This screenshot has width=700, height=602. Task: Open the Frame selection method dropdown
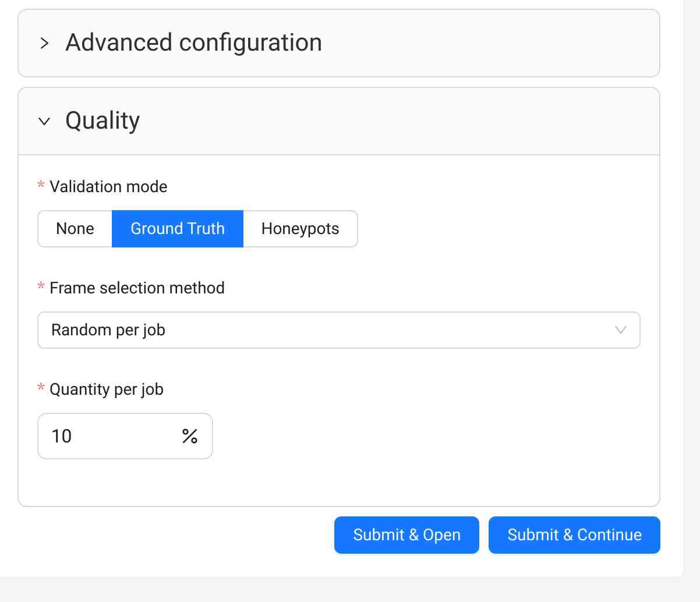click(339, 330)
